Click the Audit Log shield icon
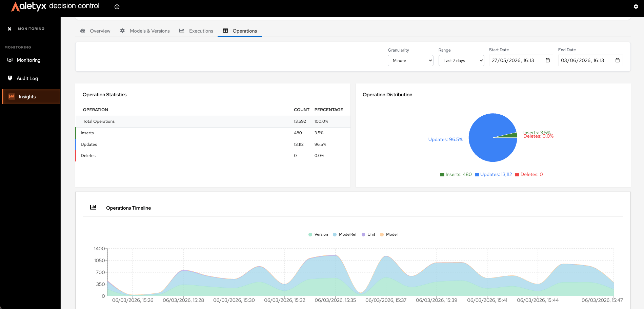The image size is (644, 309). coord(10,78)
